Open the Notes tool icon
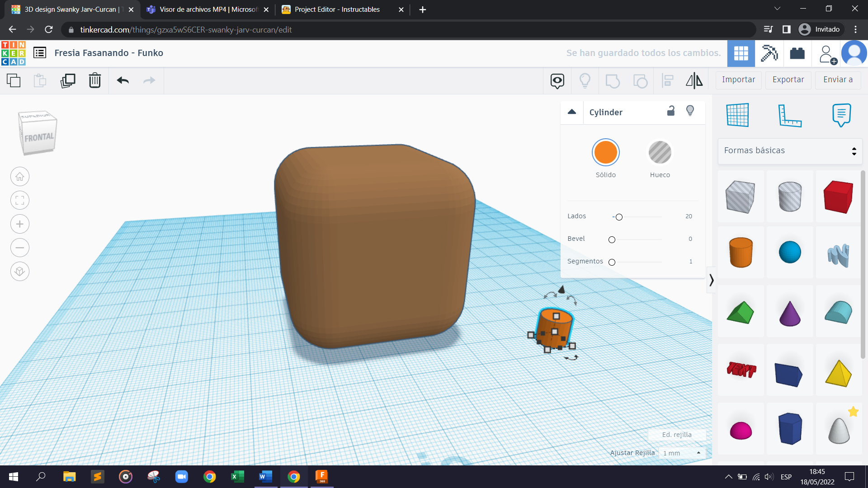Viewport: 868px width, 488px height. [x=841, y=115]
